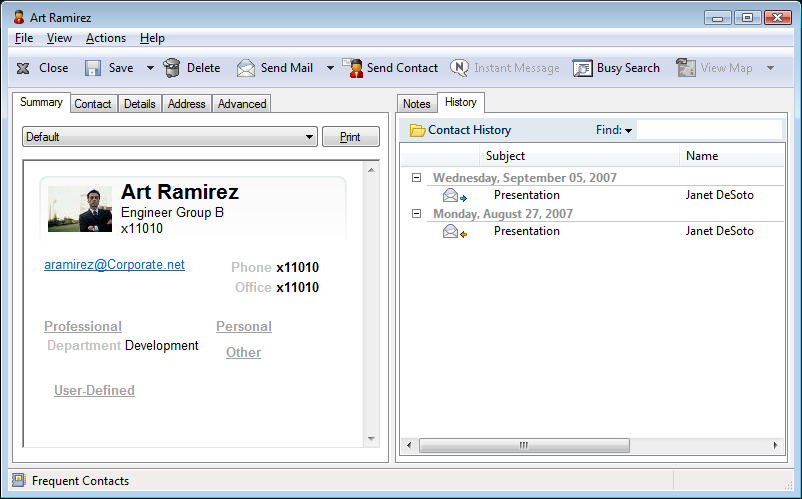
Task: Click the history scroll left arrow
Action: click(x=409, y=445)
